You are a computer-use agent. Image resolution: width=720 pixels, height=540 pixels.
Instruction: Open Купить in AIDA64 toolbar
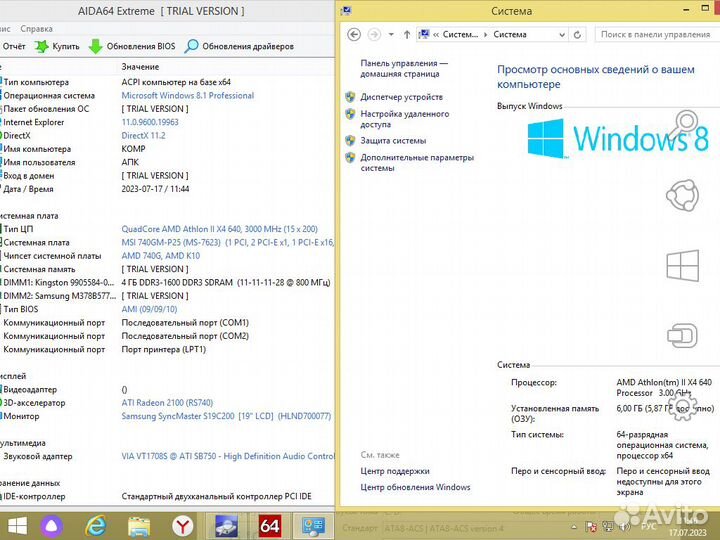pyautogui.click(x=57, y=46)
